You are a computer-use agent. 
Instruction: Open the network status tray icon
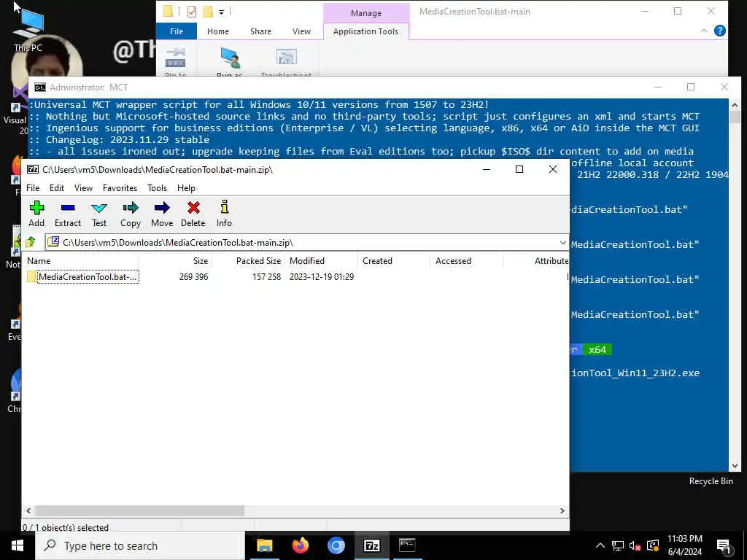pos(618,545)
